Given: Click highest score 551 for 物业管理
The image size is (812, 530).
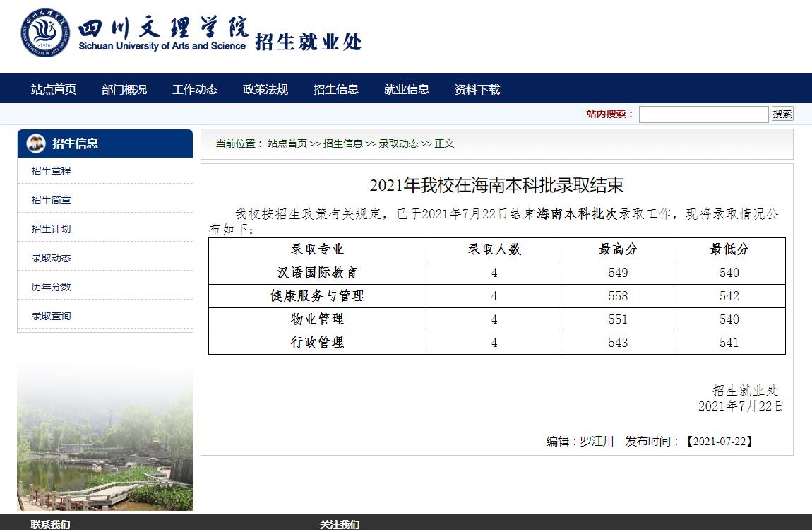Looking at the screenshot, I should (x=619, y=319).
